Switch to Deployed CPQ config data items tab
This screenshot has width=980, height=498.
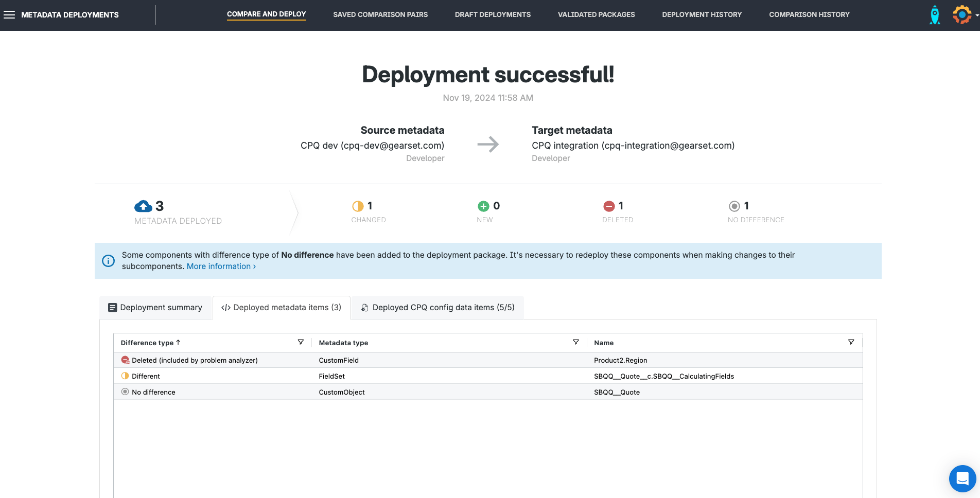tap(437, 308)
